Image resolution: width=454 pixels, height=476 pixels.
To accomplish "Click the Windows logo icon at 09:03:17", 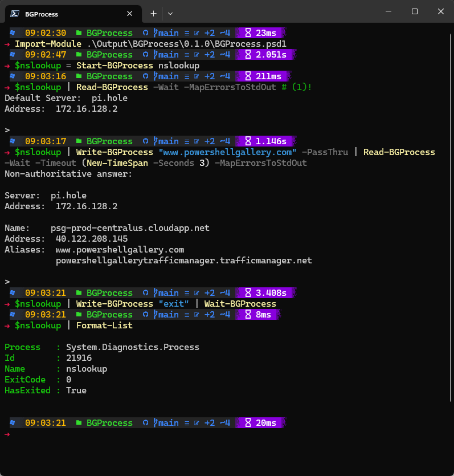I will 13,141.
